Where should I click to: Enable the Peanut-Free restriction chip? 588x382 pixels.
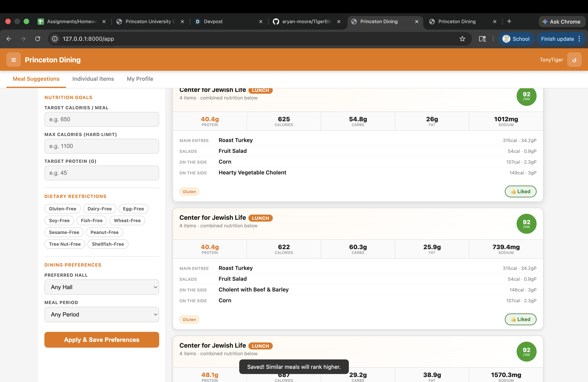point(104,232)
